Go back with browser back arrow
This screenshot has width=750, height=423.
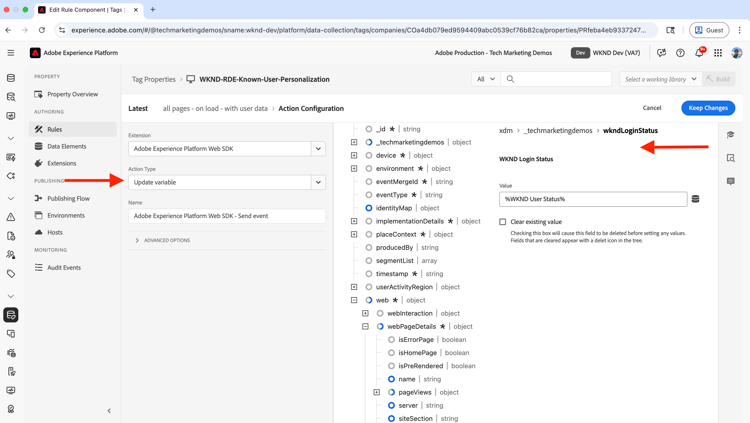click(x=9, y=30)
